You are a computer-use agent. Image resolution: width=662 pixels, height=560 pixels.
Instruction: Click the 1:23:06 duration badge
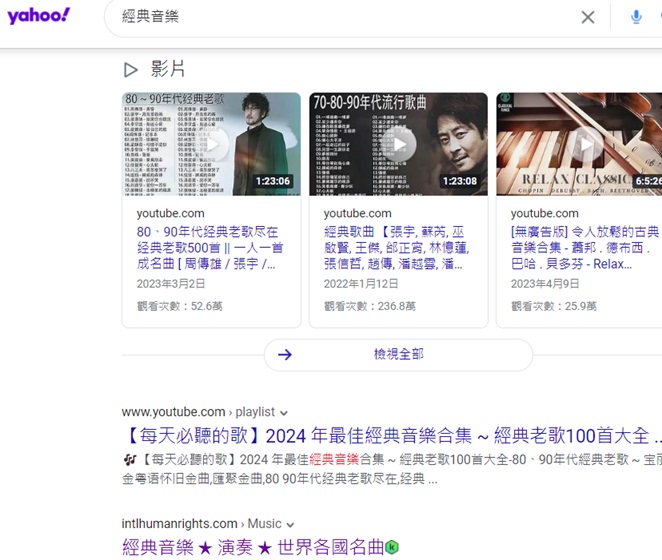pos(273,181)
